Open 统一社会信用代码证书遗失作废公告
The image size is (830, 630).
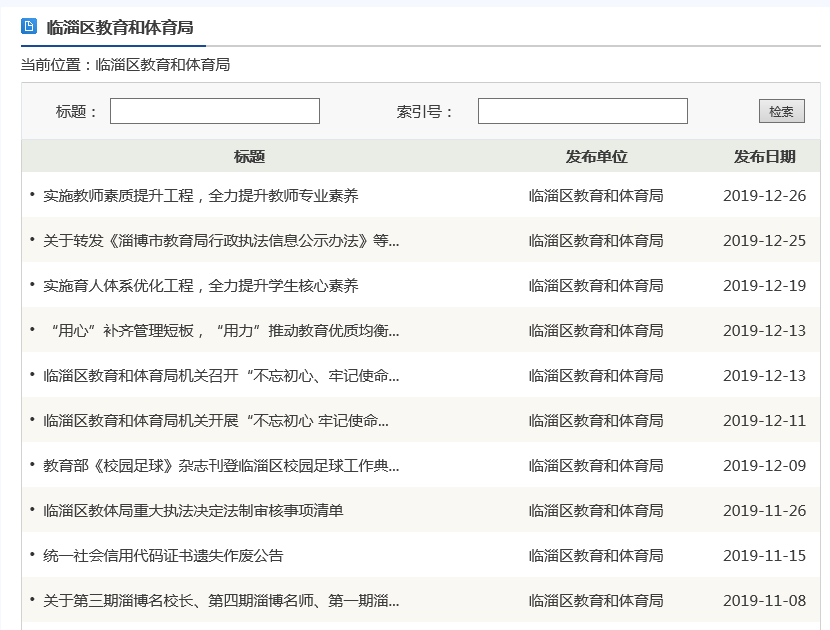[163, 556]
